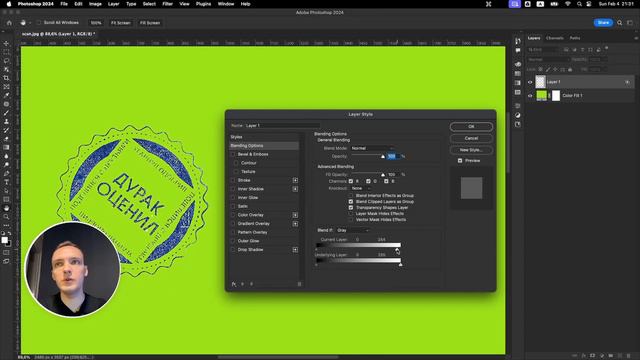Open the Adjustments panel icon in side dock
Viewport: 640px width, 360px height.
[518, 115]
